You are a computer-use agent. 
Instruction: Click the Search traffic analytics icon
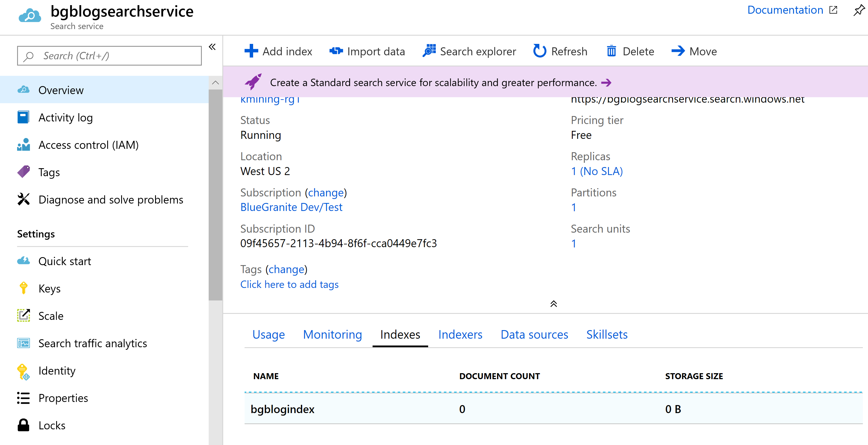click(23, 343)
